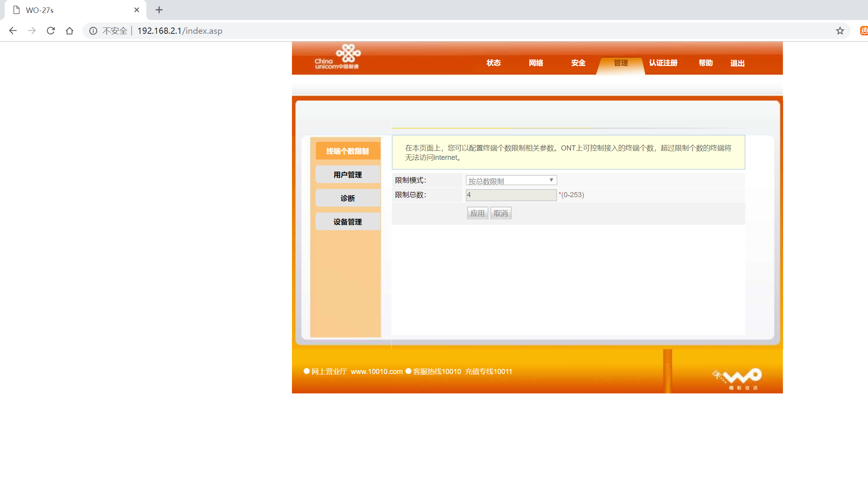The width and height of the screenshot is (868, 493).
Task: Click 退出 to log out
Action: pos(738,63)
